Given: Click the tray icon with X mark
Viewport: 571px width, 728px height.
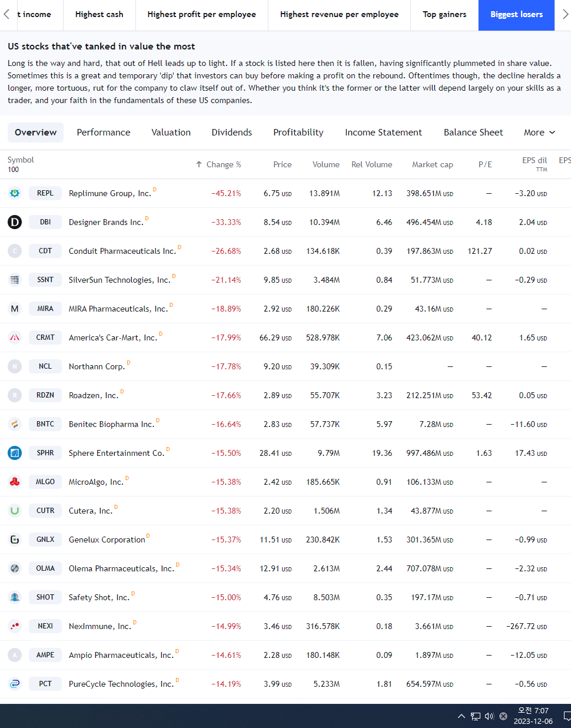Looking at the screenshot, I should click(x=503, y=716).
